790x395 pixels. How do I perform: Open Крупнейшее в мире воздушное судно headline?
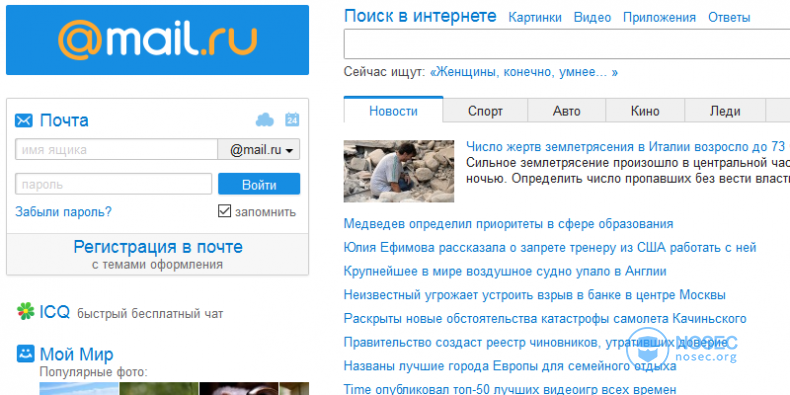pyautogui.click(x=505, y=271)
